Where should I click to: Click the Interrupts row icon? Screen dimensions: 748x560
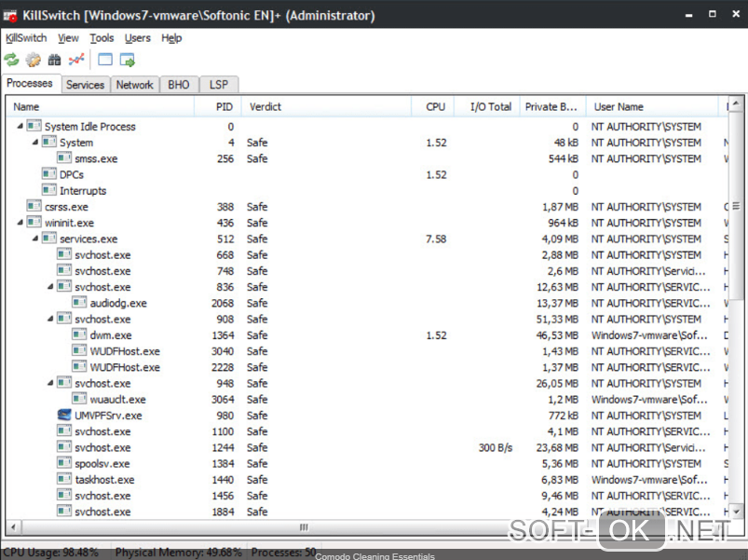[x=49, y=190]
